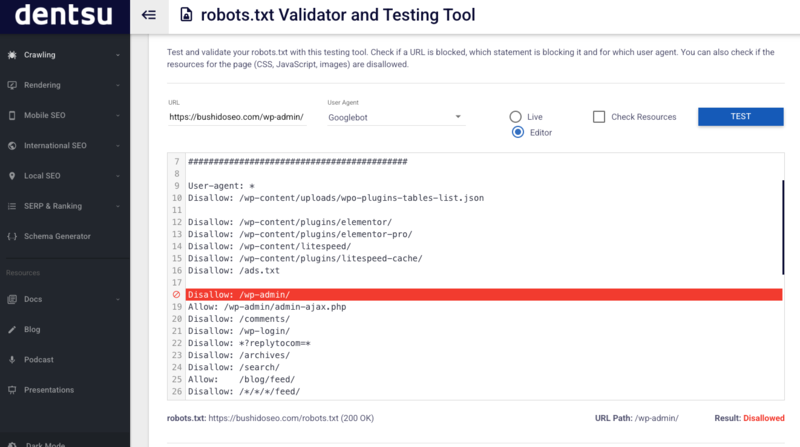Select the Editor radio option
Image resolution: width=800 pixels, height=447 pixels.
click(518, 132)
